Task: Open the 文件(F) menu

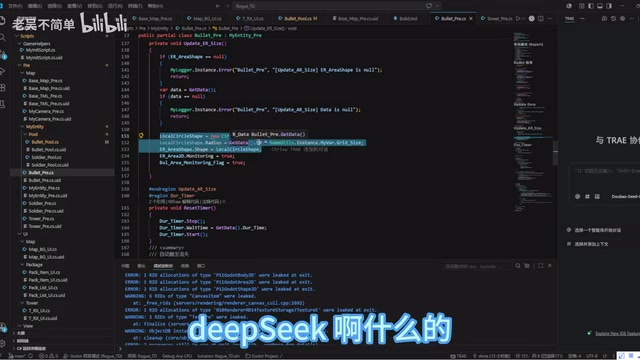Action: coord(15,6)
